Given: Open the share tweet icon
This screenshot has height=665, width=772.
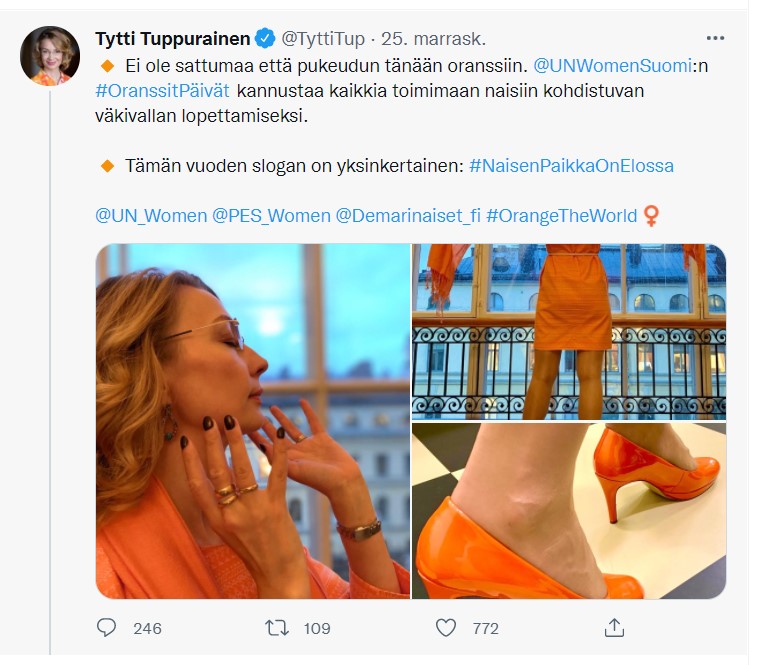Looking at the screenshot, I should 615,628.
